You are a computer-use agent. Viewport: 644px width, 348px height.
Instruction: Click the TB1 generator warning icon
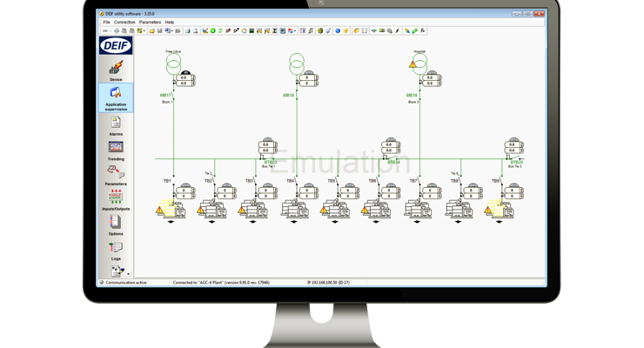click(160, 209)
